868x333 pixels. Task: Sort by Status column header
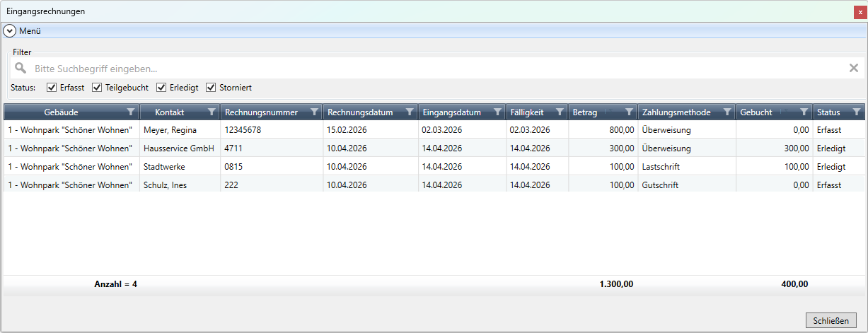coord(828,112)
